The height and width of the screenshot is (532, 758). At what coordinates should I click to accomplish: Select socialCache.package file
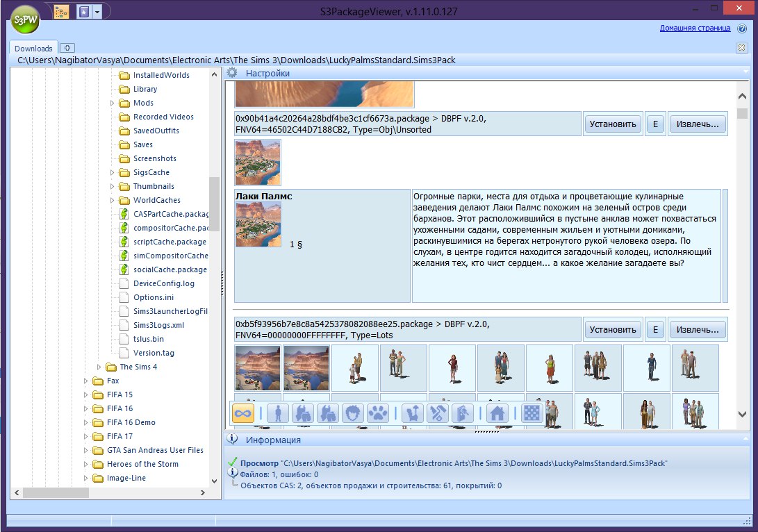(170, 269)
